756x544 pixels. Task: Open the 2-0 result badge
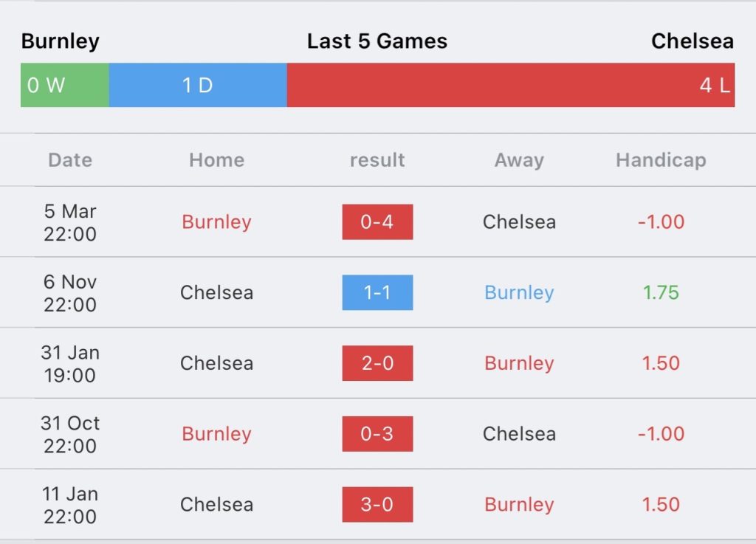[x=377, y=363]
